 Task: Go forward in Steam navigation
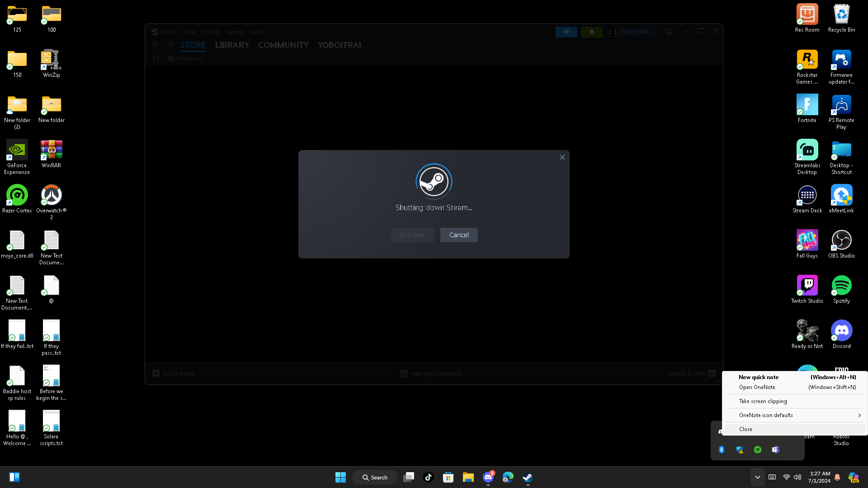[170, 45]
